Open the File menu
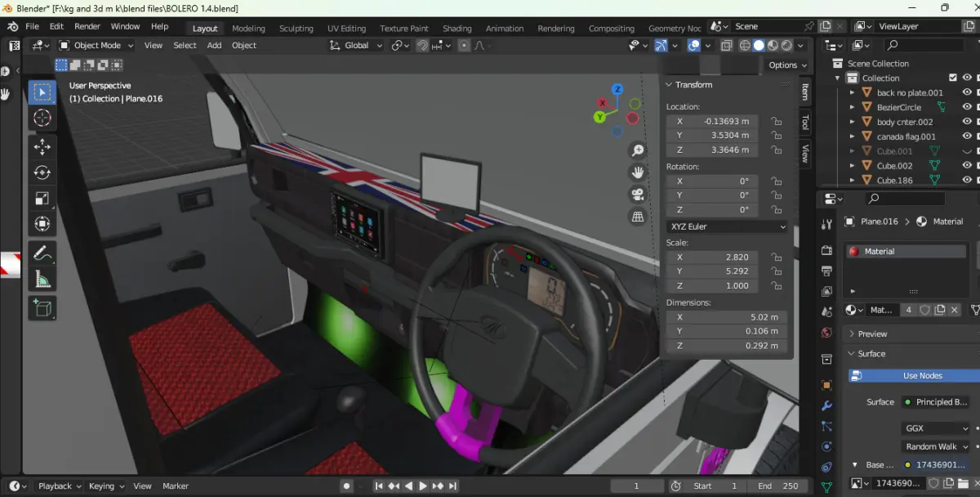The width and height of the screenshot is (980, 497). point(33,26)
